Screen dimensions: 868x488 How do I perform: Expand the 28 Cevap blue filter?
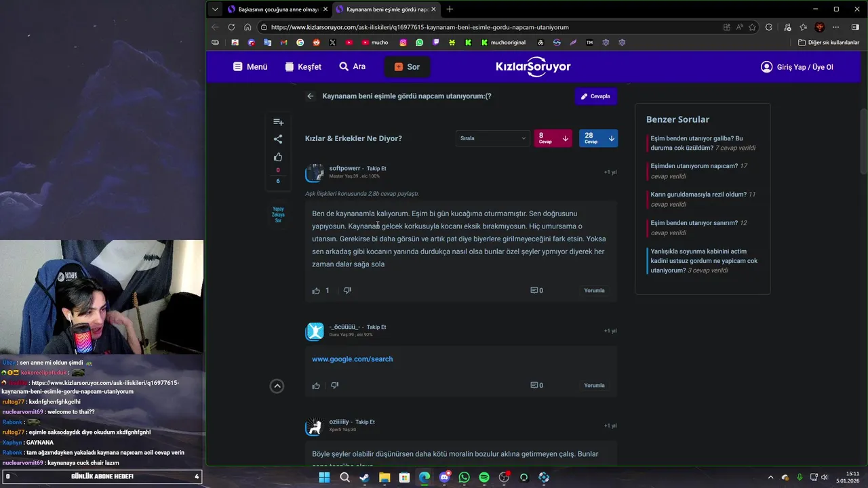pyautogui.click(x=598, y=138)
